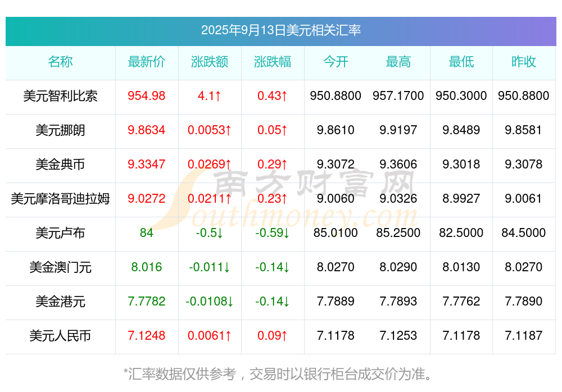The image size is (562, 392).
Task: Click the open value 7.7889
Action: point(336,302)
